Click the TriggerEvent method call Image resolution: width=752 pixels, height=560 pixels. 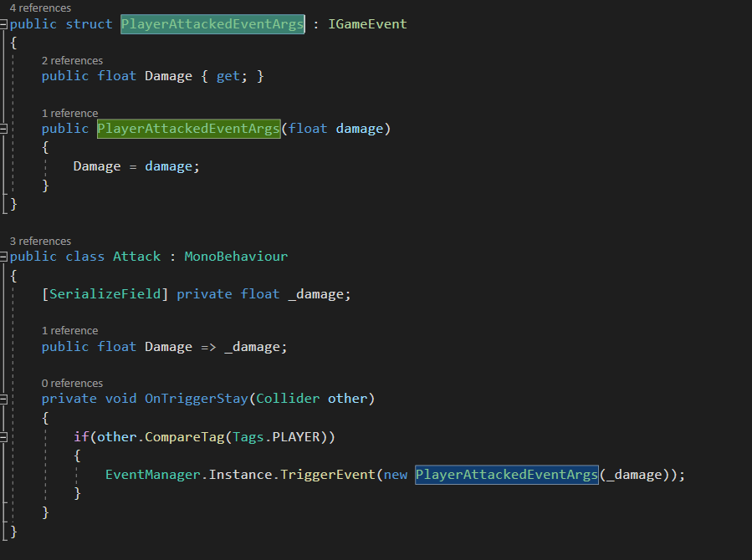click(x=328, y=475)
